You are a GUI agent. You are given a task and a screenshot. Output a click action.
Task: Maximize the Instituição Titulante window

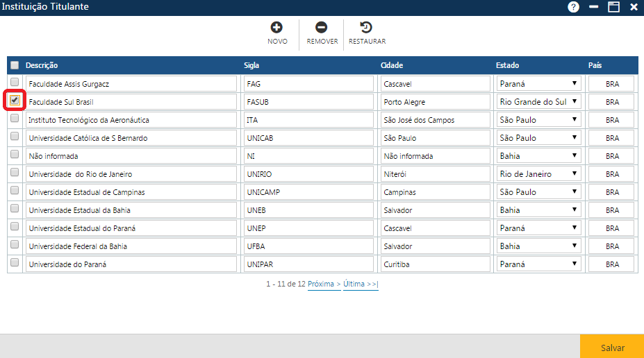point(613,7)
